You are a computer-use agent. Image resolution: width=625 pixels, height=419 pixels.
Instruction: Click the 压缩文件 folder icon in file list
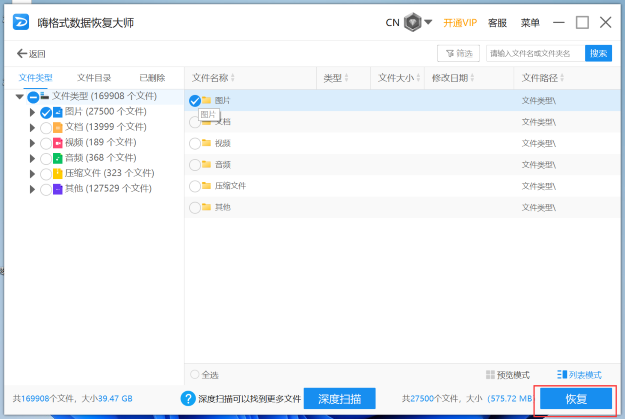tap(206, 185)
